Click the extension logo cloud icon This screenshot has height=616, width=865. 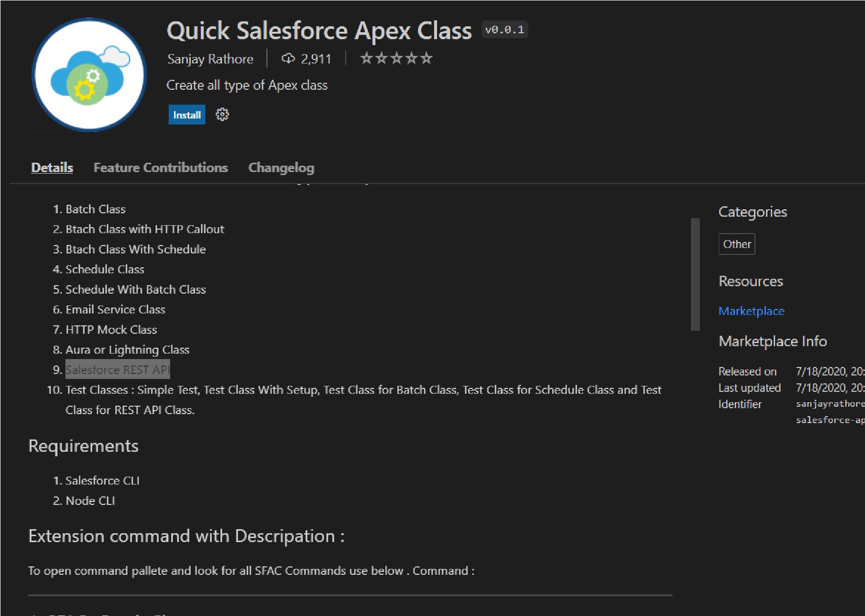(89, 75)
